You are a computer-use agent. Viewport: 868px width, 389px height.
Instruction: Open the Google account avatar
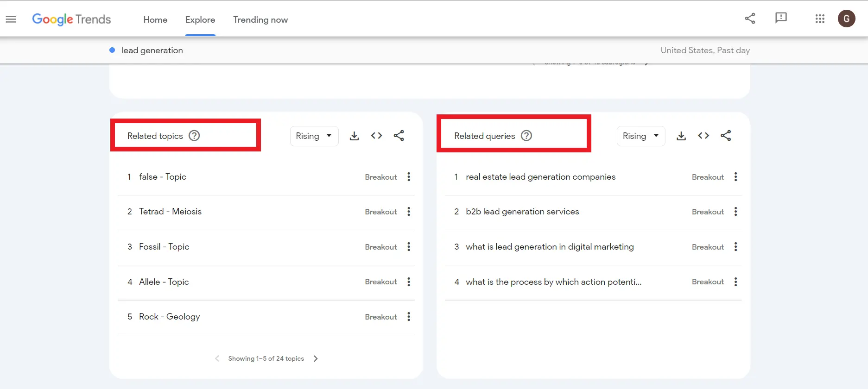click(x=846, y=19)
